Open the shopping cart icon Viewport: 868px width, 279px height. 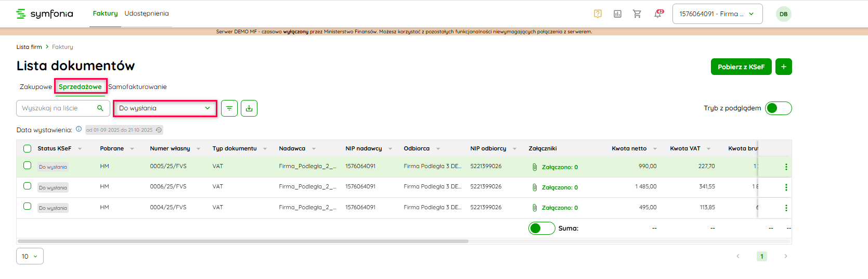point(637,14)
